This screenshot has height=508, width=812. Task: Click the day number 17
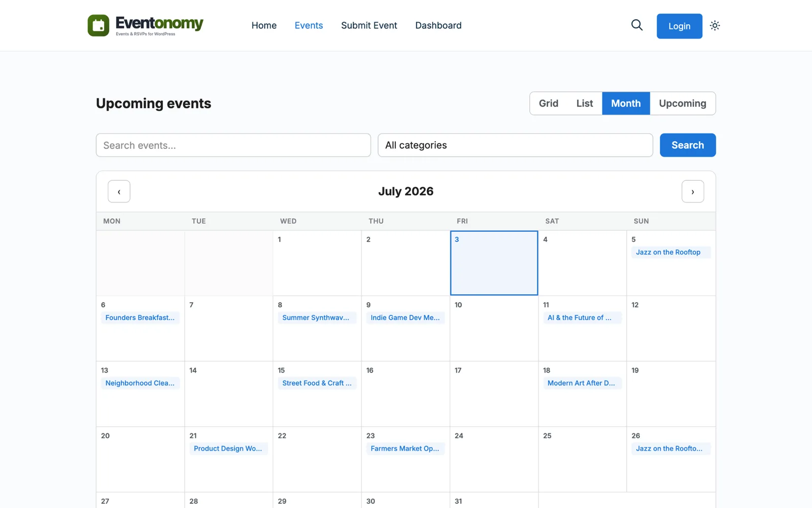tap(458, 370)
